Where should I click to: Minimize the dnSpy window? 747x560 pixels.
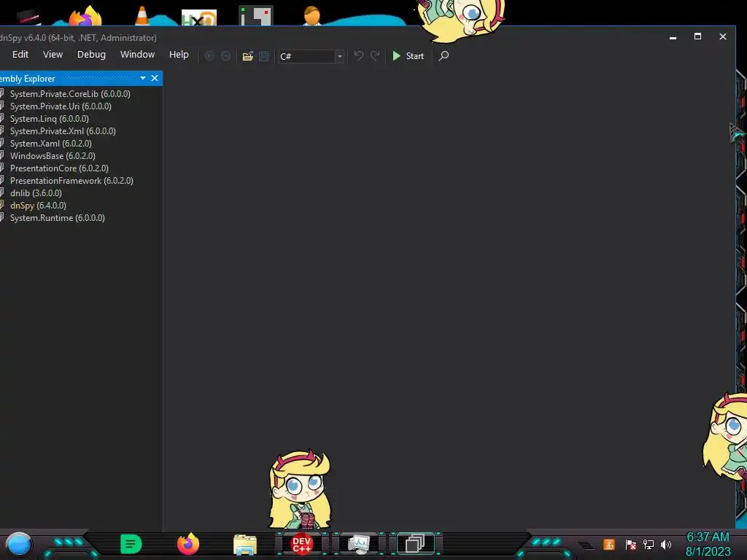[673, 36]
